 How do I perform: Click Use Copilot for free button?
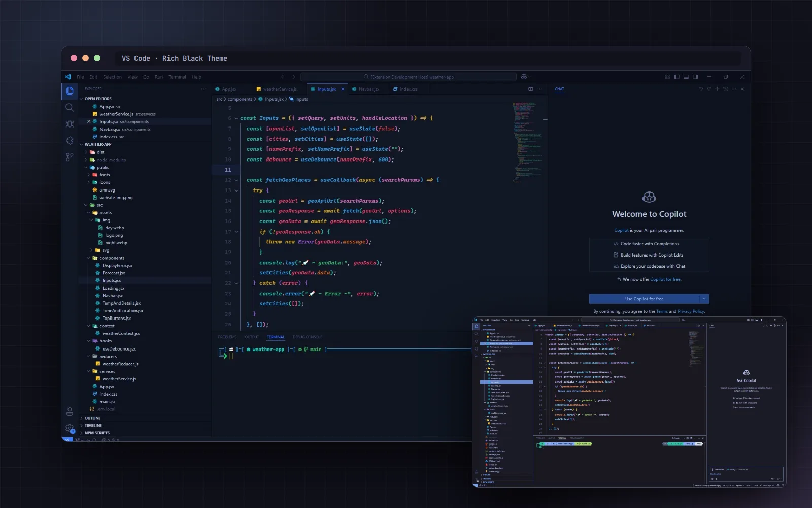pyautogui.click(x=645, y=299)
